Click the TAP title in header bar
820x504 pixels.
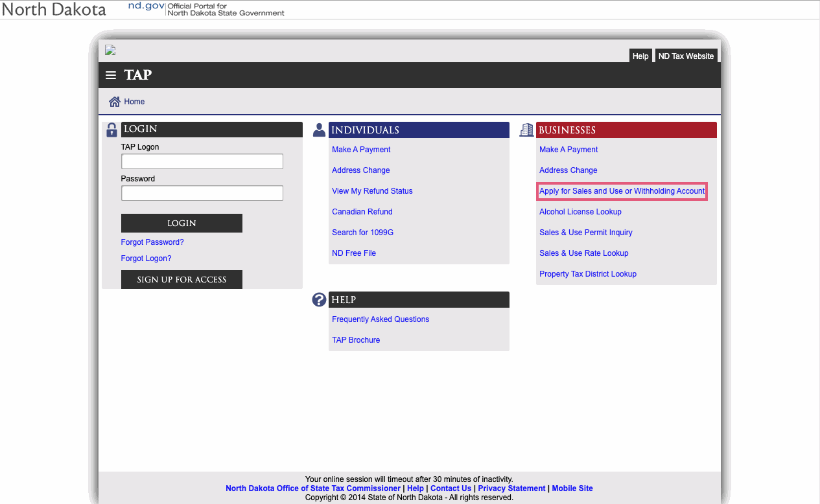[138, 75]
